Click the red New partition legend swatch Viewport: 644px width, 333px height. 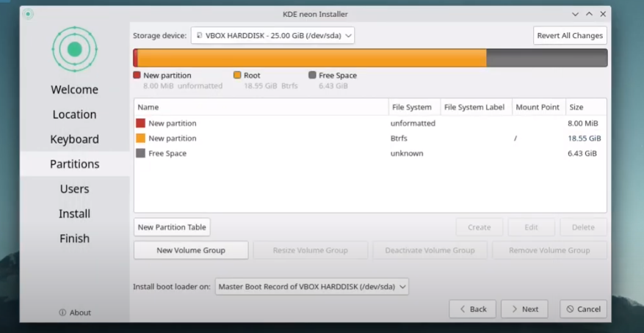(137, 75)
